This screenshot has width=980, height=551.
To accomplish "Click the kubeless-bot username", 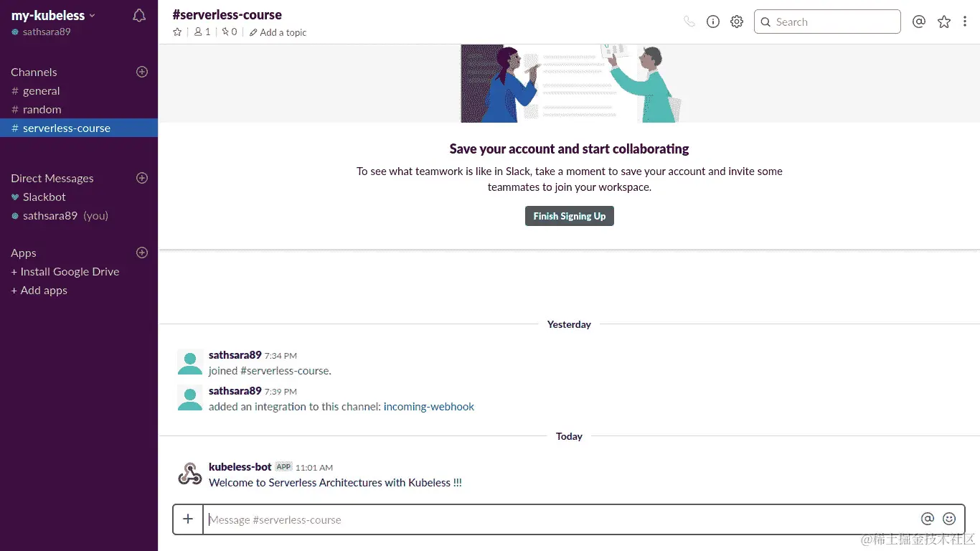I will coord(240,466).
